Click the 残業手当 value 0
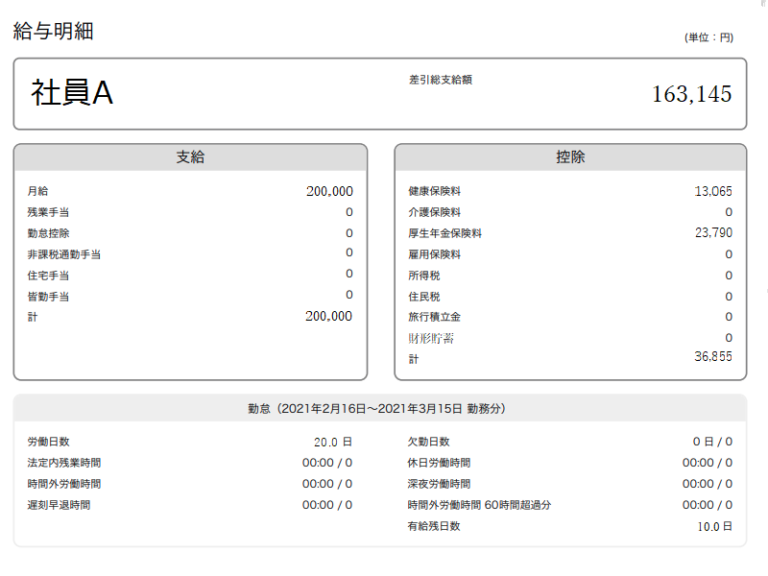 coord(349,212)
